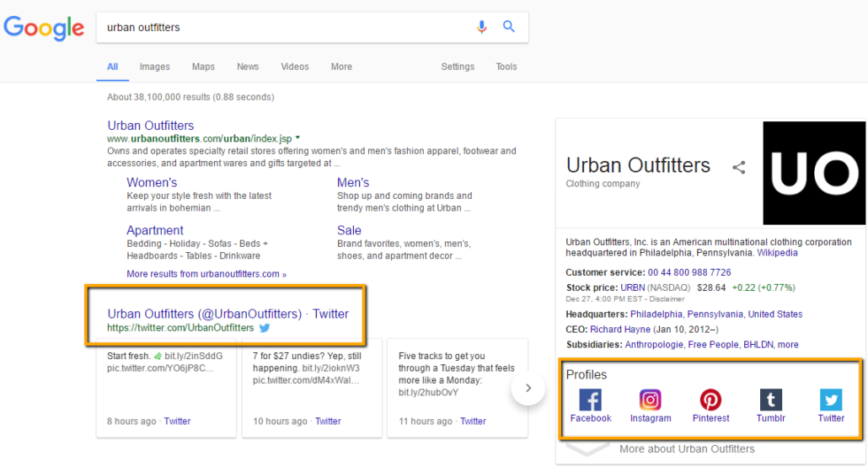
Task: Click the Twitter bird icon beside twitter.com URL
Action: click(x=265, y=328)
